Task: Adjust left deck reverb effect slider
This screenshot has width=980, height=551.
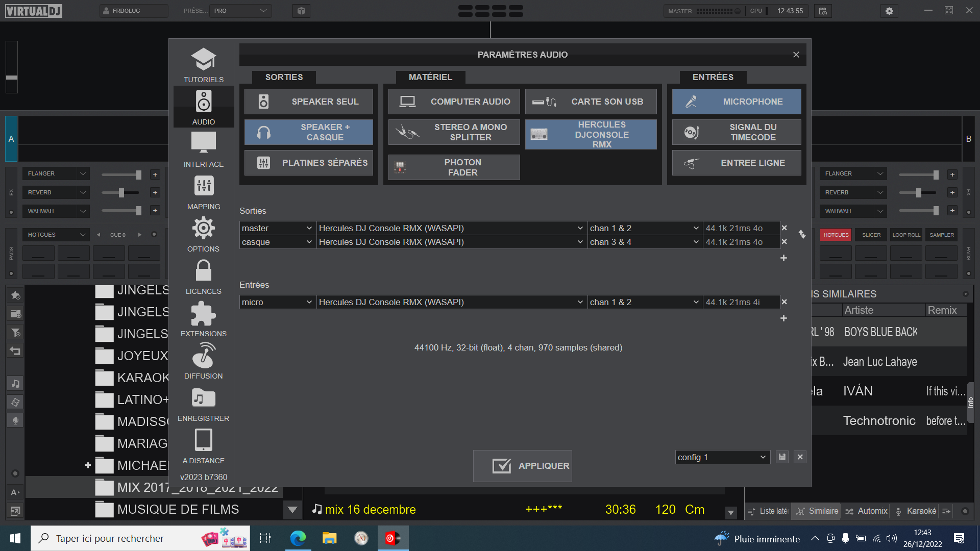Action: point(121,193)
